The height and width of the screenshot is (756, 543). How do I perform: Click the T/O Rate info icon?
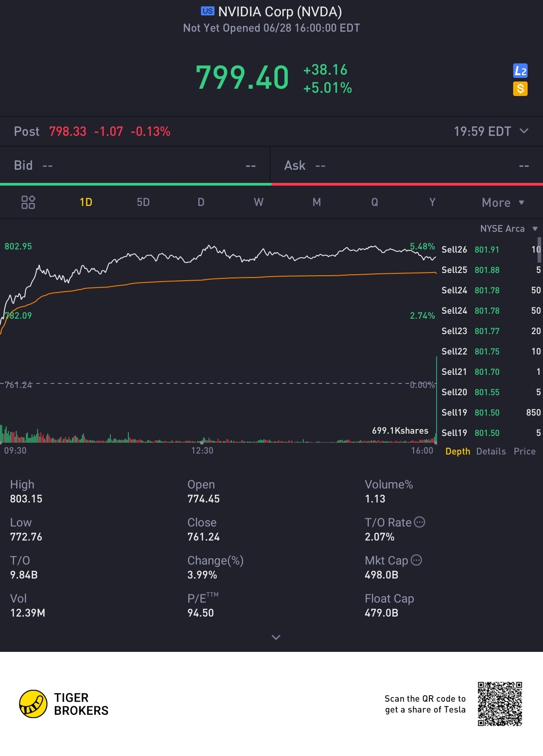[x=420, y=522]
